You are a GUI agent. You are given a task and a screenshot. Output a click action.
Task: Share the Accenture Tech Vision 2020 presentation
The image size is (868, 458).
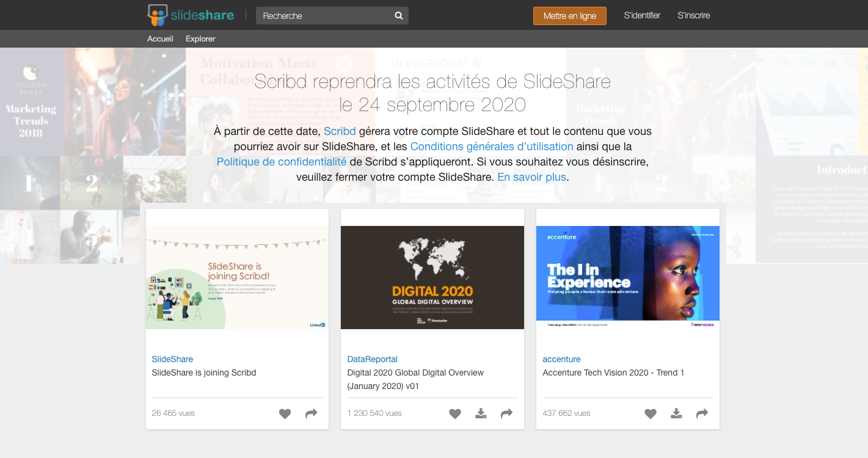point(702,413)
